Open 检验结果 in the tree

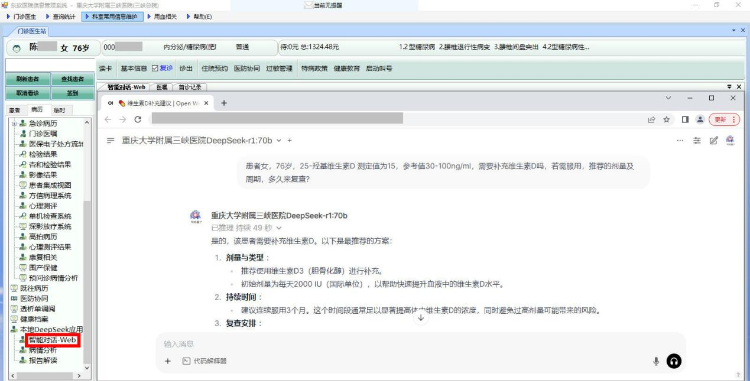pyautogui.click(x=43, y=154)
